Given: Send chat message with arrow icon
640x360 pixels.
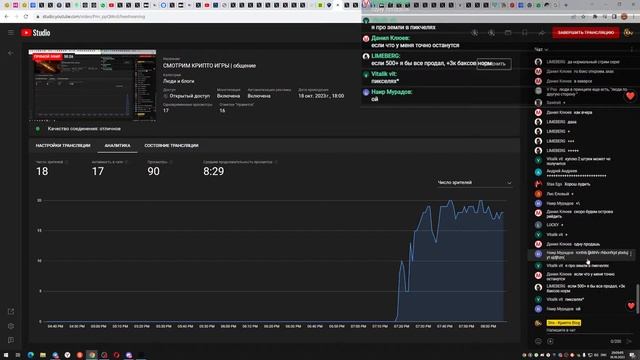Looking at the screenshot, I should [629, 341].
